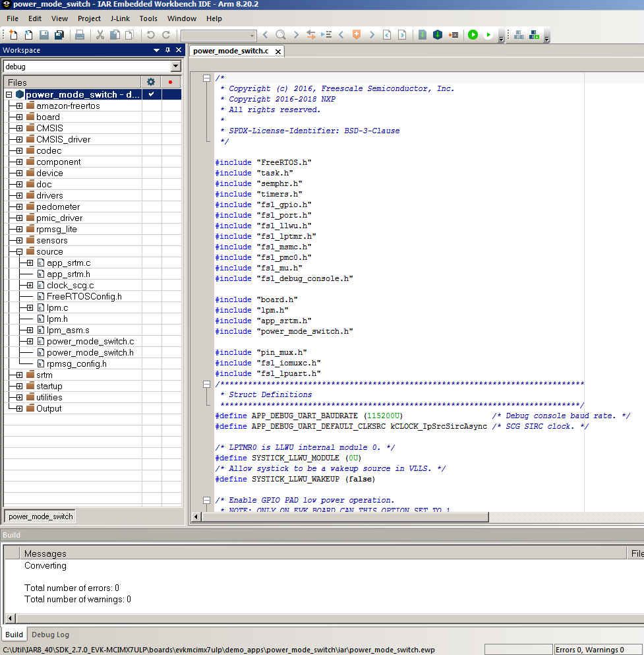
Task: Click the New Document toolbar icon
Action: tap(13, 35)
